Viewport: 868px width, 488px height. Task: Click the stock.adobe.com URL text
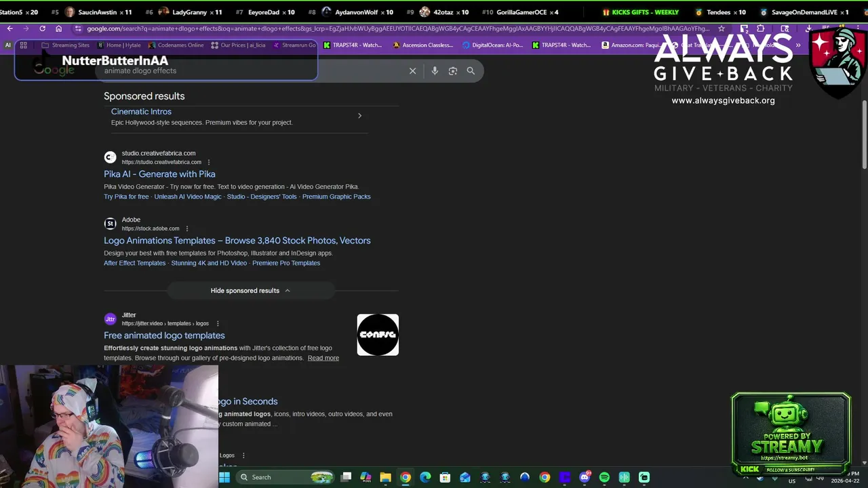coord(151,228)
